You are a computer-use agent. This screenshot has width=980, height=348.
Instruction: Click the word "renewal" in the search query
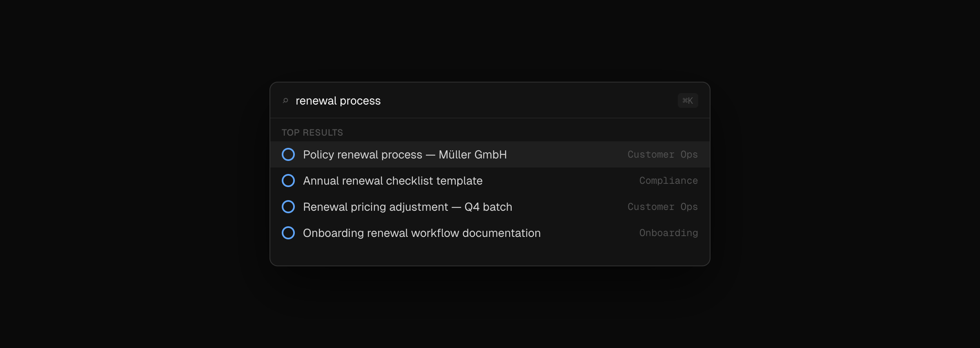point(316,100)
